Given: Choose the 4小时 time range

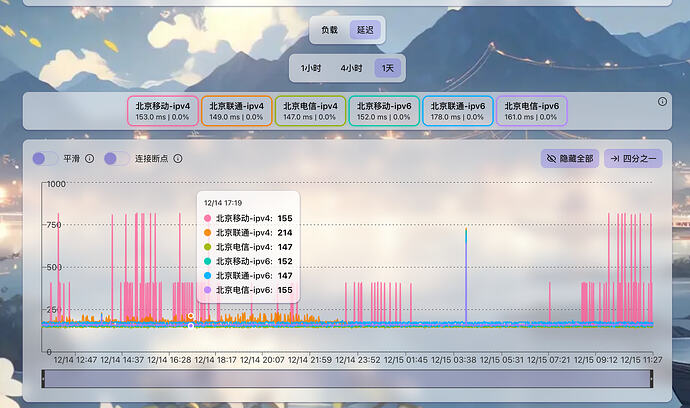Looking at the screenshot, I should click(x=351, y=68).
